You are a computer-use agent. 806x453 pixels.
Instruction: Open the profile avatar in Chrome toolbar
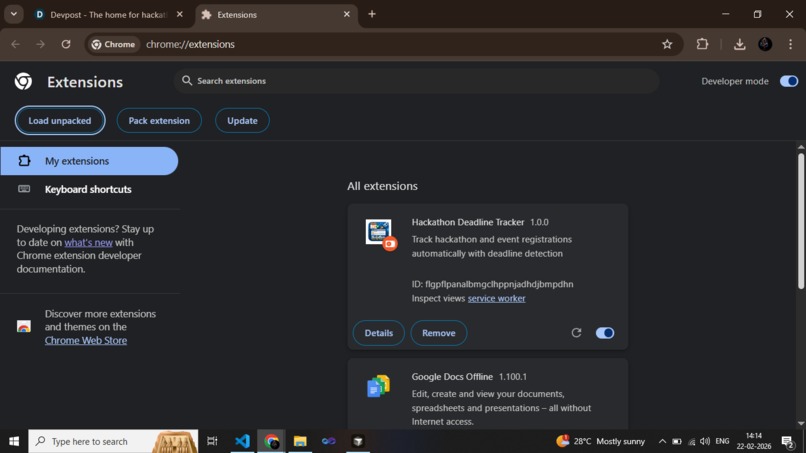765,44
